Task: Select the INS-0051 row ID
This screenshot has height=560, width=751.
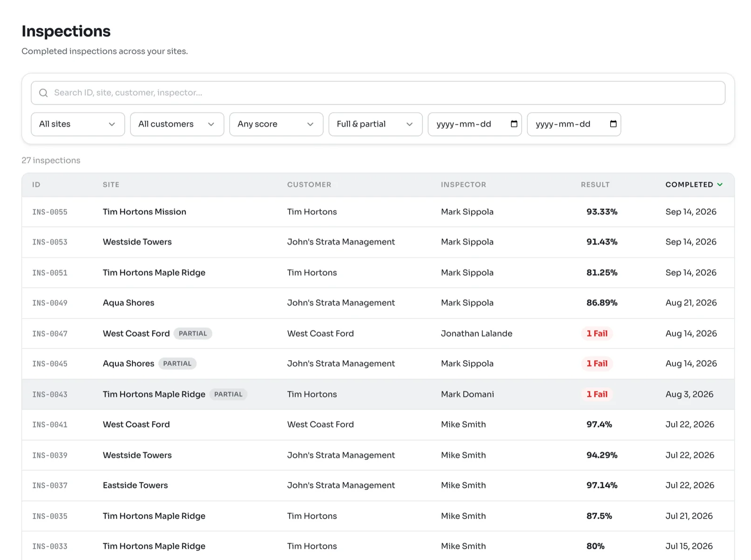Action: 50,273
